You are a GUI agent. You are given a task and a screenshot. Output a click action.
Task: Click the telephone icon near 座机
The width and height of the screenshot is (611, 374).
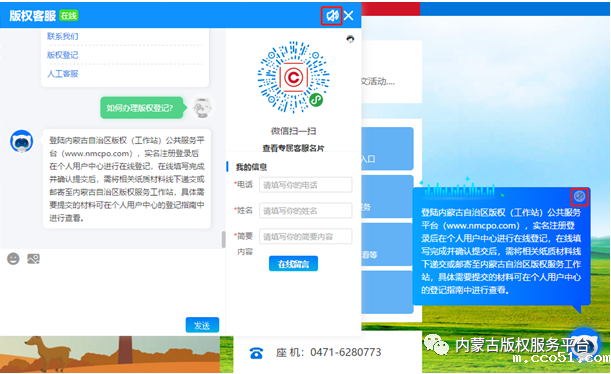click(256, 353)
